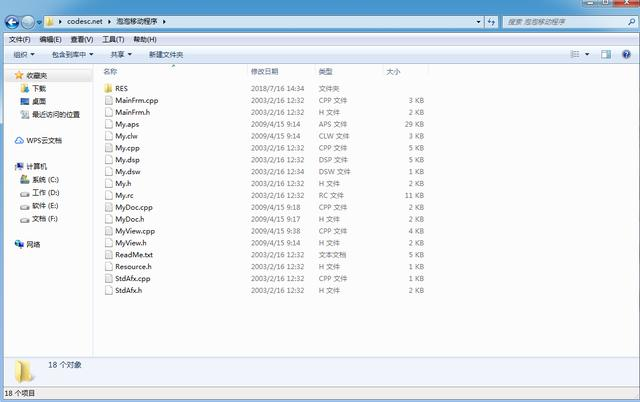Select 收藏夹 in the navigation pane
Screen dimensions: 640x402
click(x=36, y=76)
